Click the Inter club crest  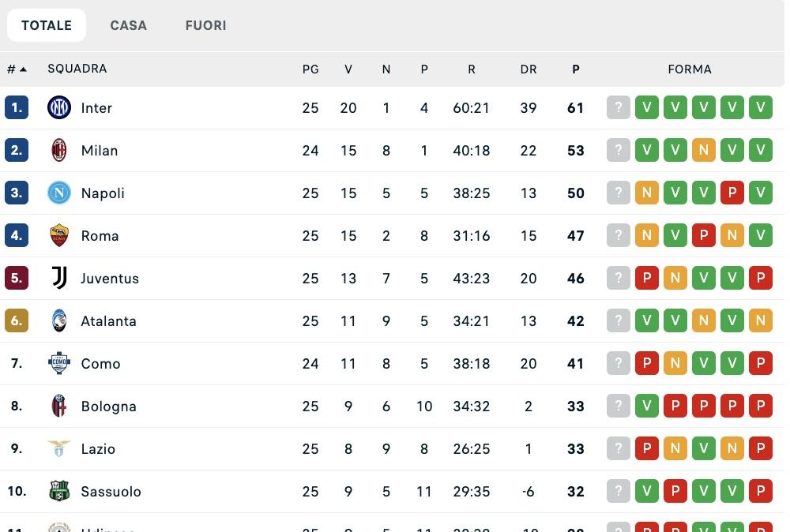tap(59, 108)
